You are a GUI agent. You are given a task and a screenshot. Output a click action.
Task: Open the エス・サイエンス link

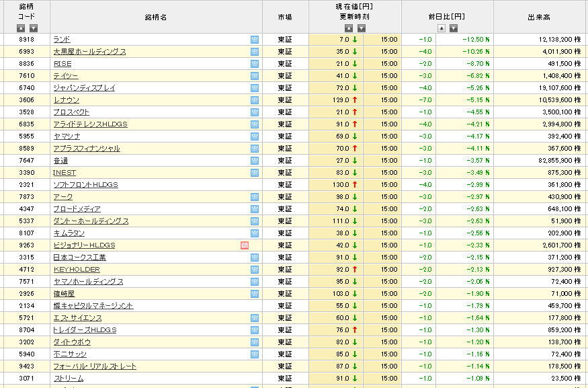pos(78,318)
